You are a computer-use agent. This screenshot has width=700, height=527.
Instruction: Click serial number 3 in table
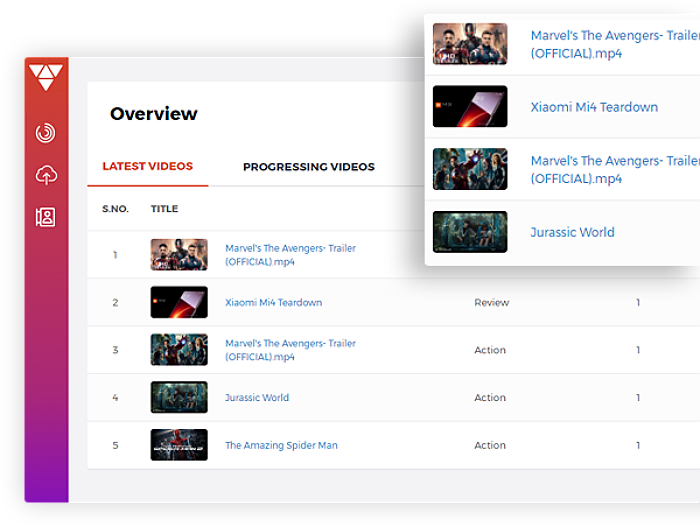click(115, 350)
